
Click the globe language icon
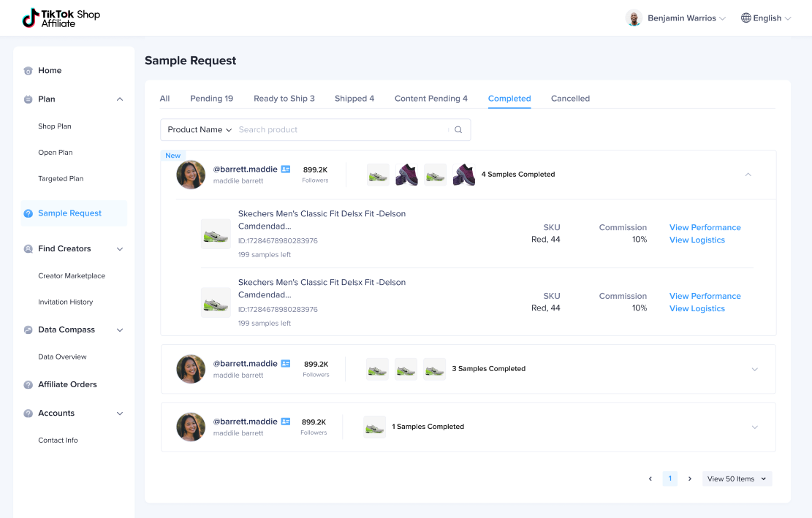tap(746, 18)
